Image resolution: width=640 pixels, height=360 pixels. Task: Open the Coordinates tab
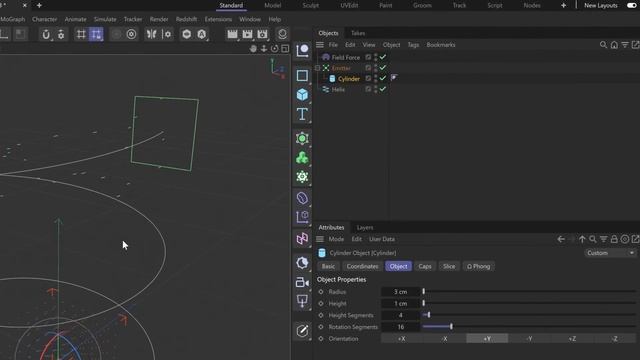pos(362,266)
